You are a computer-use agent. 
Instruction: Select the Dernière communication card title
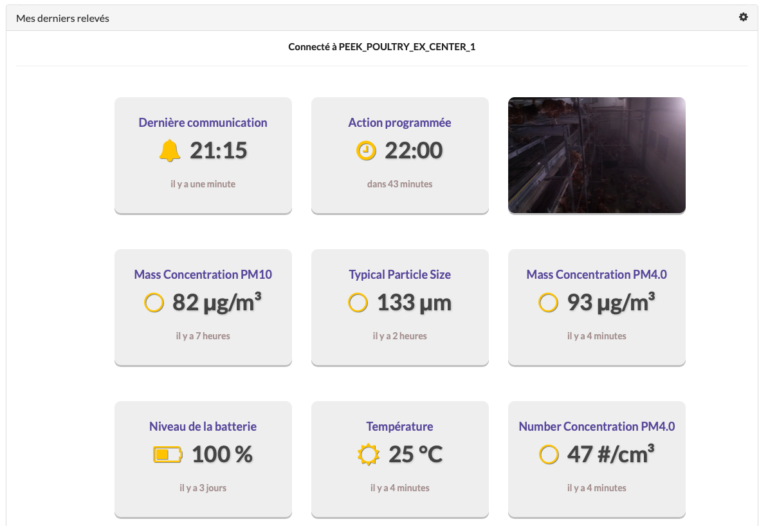203,122
